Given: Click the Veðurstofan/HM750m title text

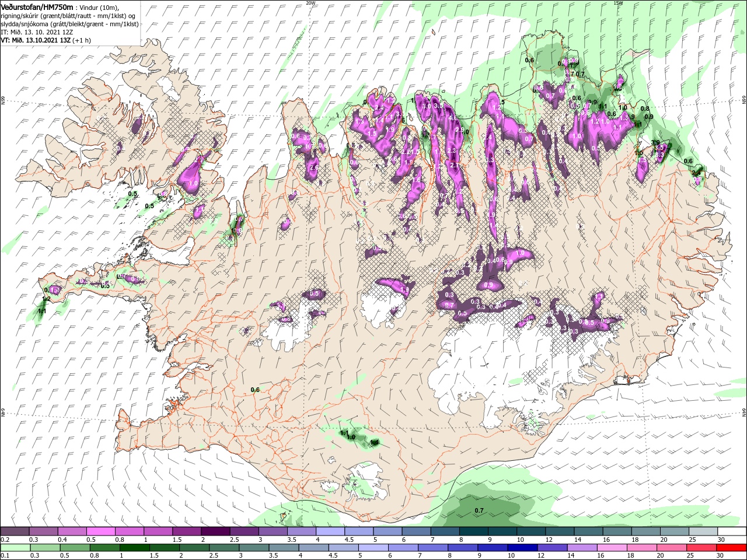Looking at the screenshot, I should (37, 6).
